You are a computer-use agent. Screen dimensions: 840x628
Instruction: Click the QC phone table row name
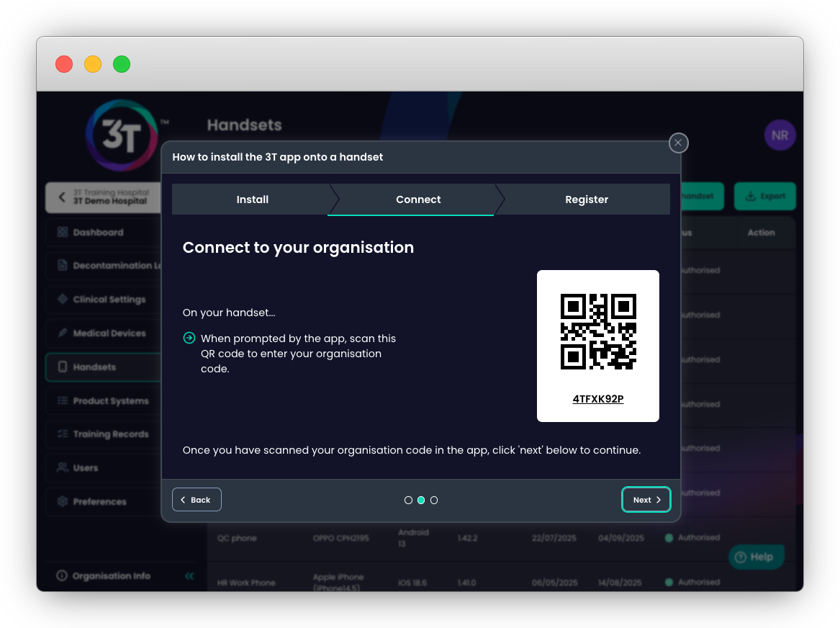pyautogui.click(x=237, y=538)
